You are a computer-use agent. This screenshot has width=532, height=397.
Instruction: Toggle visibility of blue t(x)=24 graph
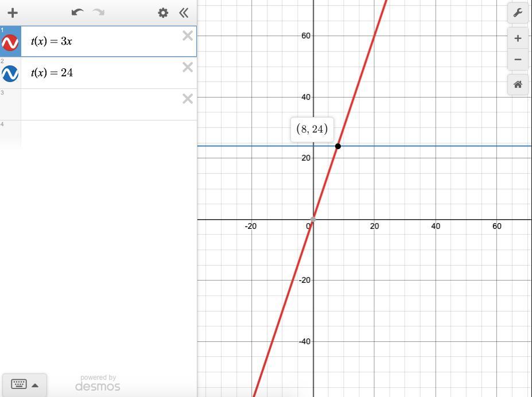point(10,73)
